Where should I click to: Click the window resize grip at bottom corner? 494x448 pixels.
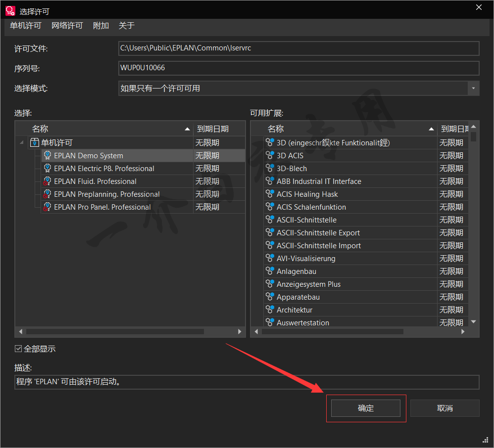[x=486, y=440]
